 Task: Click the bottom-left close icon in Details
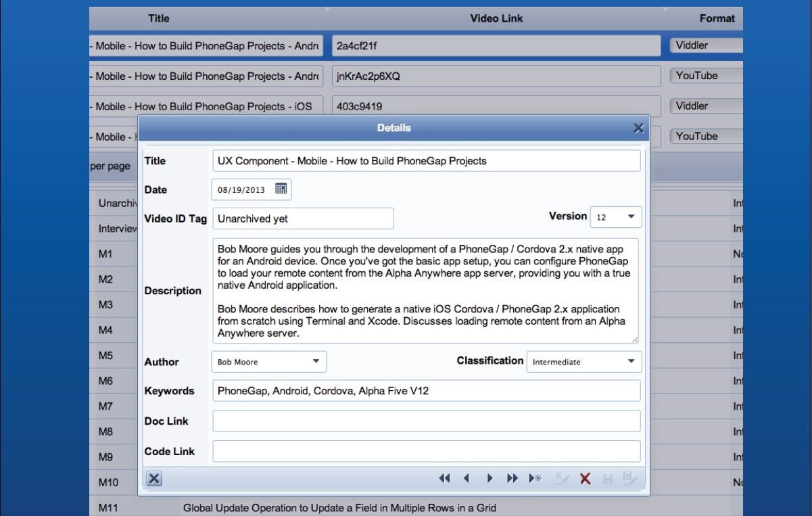coord(154,479)
